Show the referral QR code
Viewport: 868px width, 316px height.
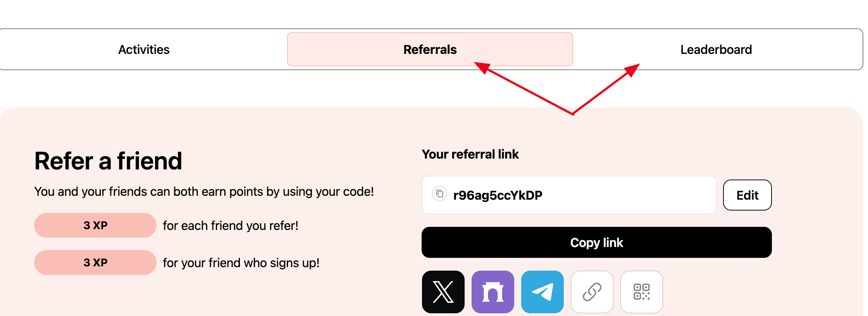641,292
